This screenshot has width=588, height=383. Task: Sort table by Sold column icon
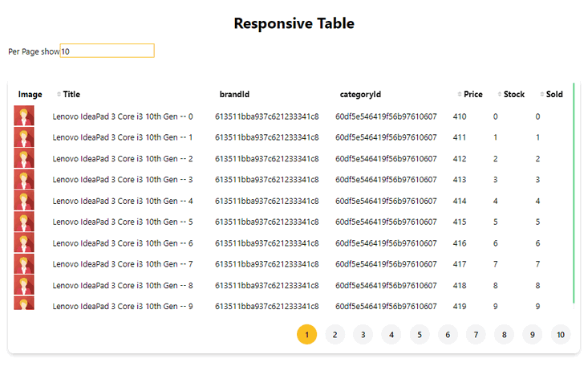point(542,94)
